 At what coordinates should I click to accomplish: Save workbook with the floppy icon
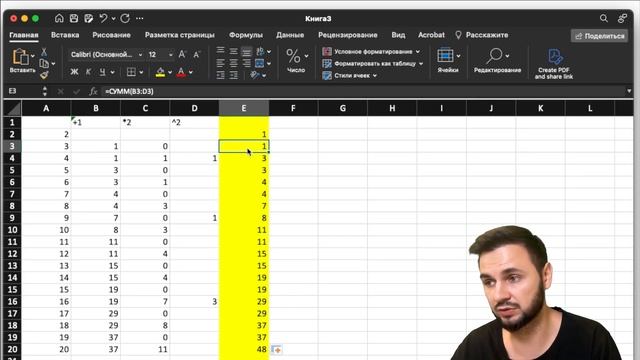pyautogui.click(x=74, y=18)
